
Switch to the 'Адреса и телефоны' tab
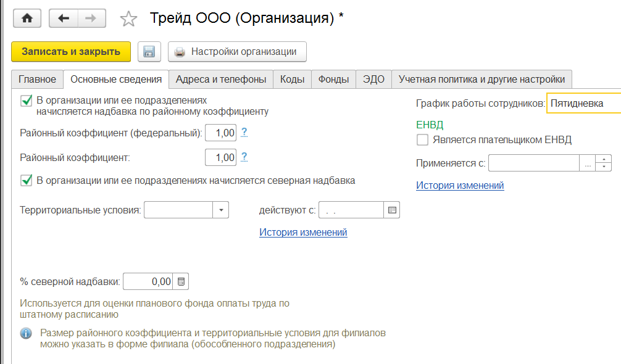pos(221,80)
